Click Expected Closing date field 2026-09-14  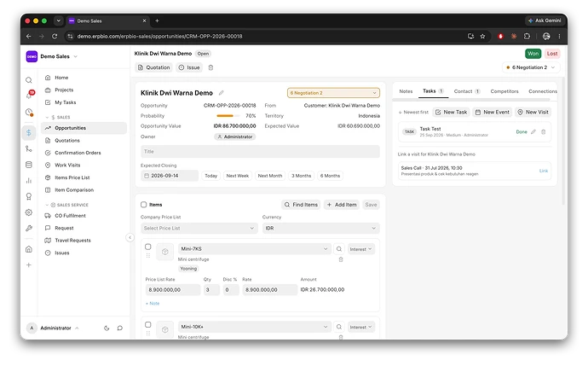click(170, 176)
